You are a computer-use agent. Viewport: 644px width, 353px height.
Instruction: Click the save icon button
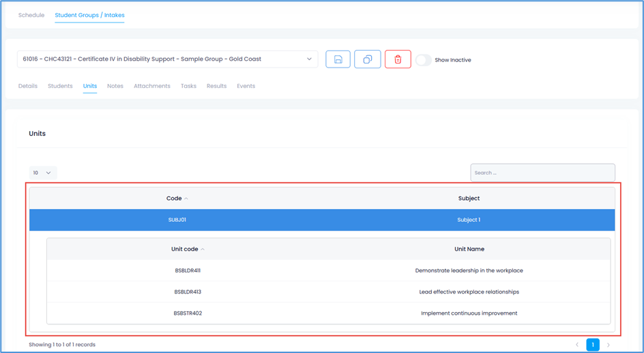point(338,59)
